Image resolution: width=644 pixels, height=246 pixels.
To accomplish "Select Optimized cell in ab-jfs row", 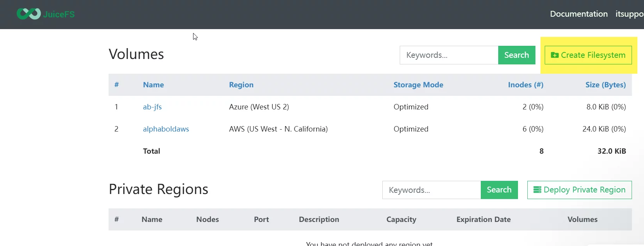I will tap(411, 107).
